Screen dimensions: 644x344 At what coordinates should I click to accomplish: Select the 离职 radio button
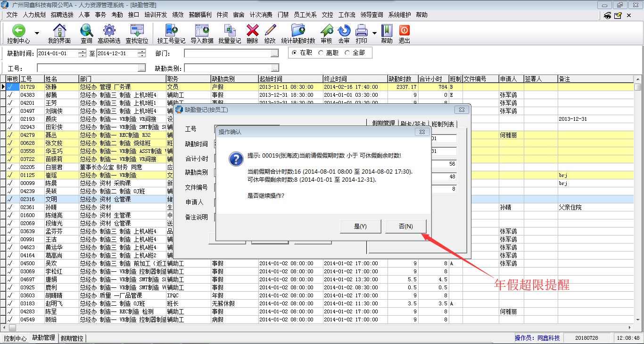[321, 53]
